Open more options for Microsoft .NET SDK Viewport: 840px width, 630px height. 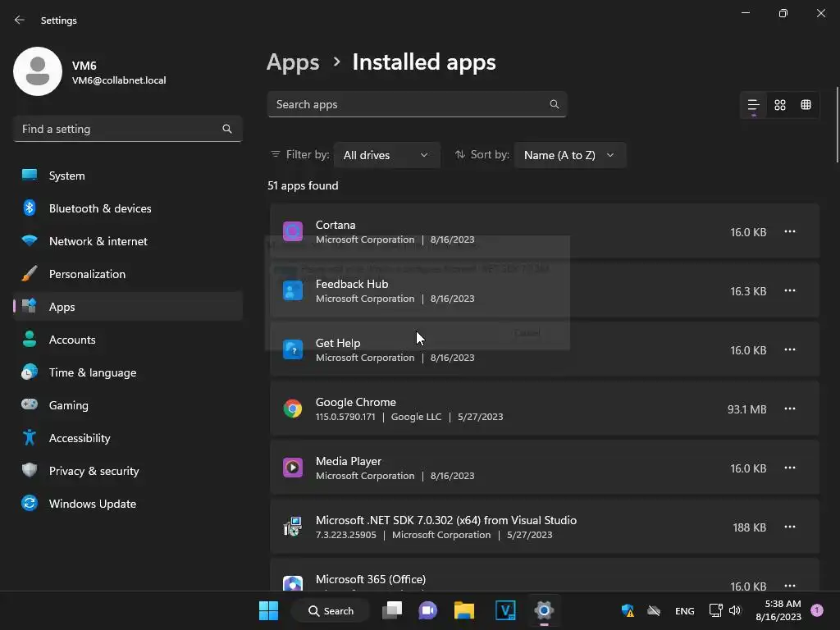coord(790,527)
